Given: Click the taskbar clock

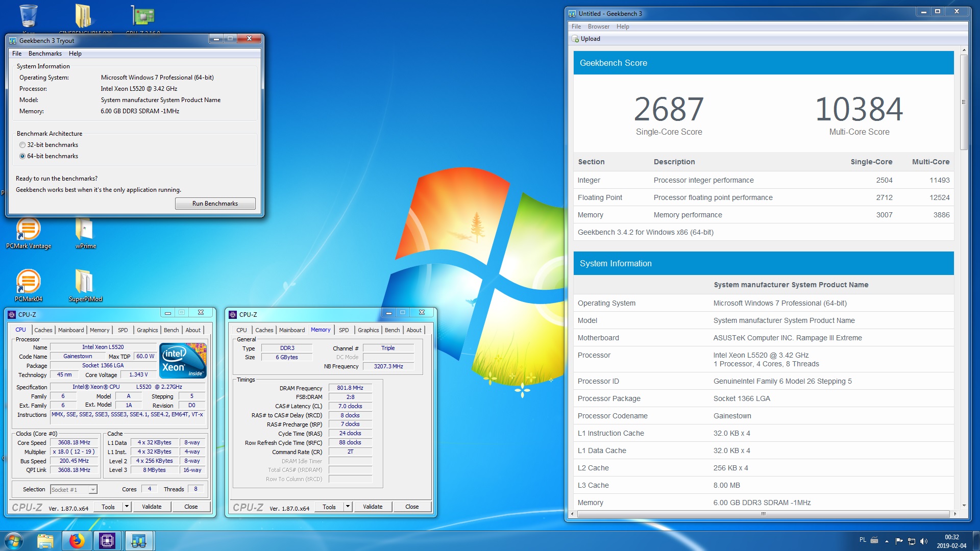Looking at the screenshot, I should [x=951, y=541].
